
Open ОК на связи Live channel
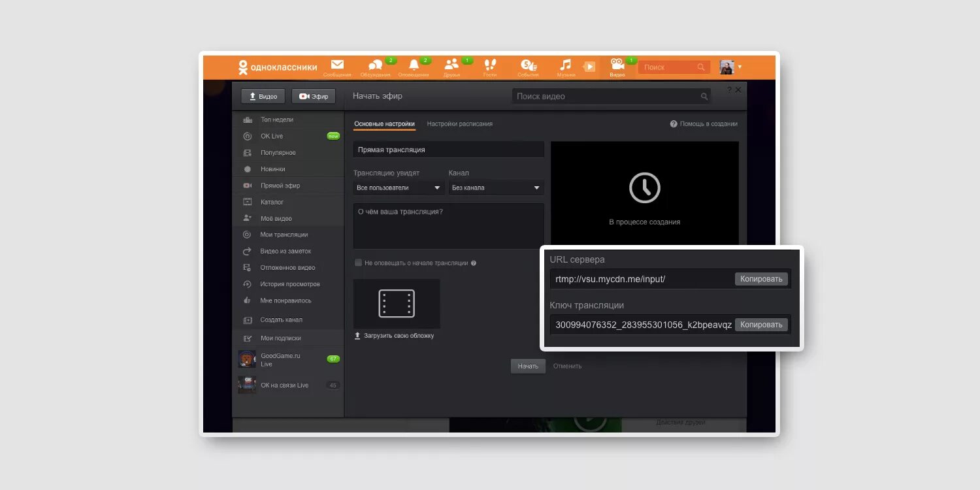coord(288,385)
